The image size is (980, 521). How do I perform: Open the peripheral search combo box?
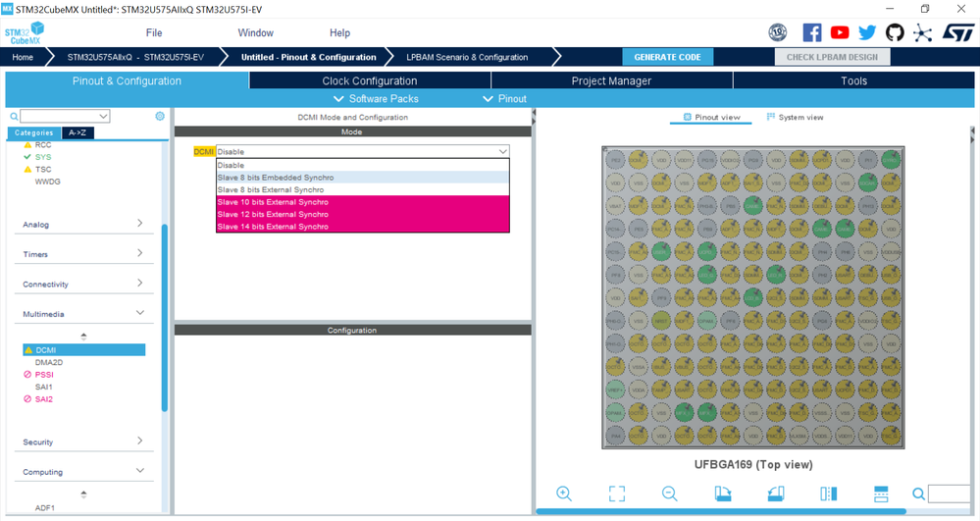pyautogui.click(x=65, y=117)
